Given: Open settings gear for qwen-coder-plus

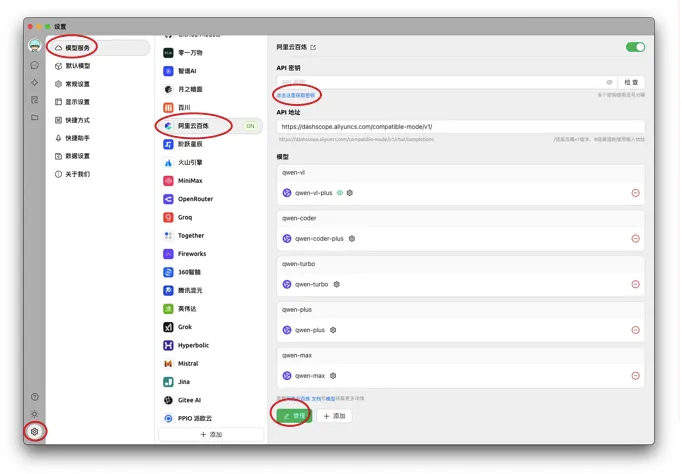Looking at the screenshot, I should [x=352, y=238].
